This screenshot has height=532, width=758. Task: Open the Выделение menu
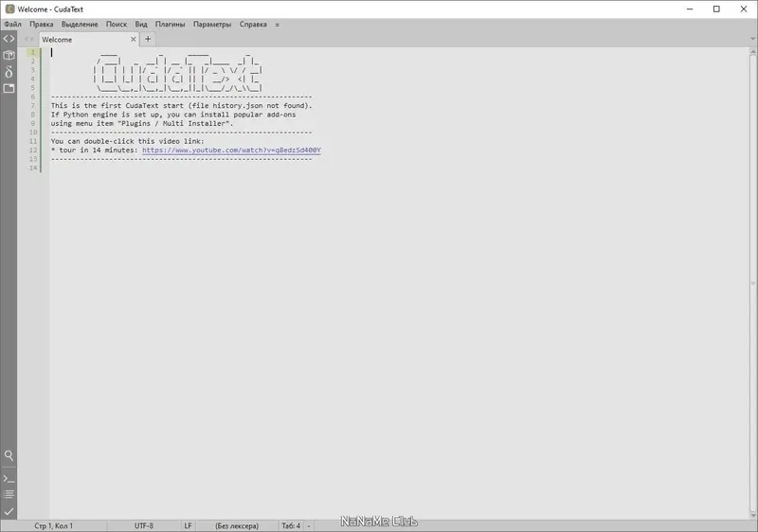click(80, 24)
